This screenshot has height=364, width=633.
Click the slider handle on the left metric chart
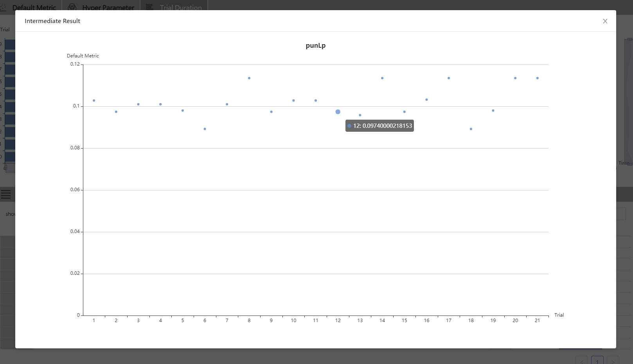(5, 168)
